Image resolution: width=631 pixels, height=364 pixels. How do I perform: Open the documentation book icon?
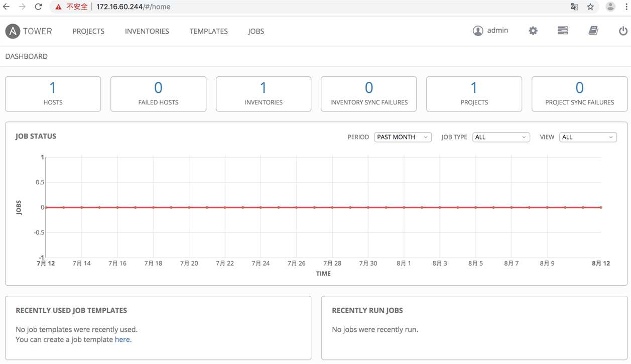[x=593, y=31]
